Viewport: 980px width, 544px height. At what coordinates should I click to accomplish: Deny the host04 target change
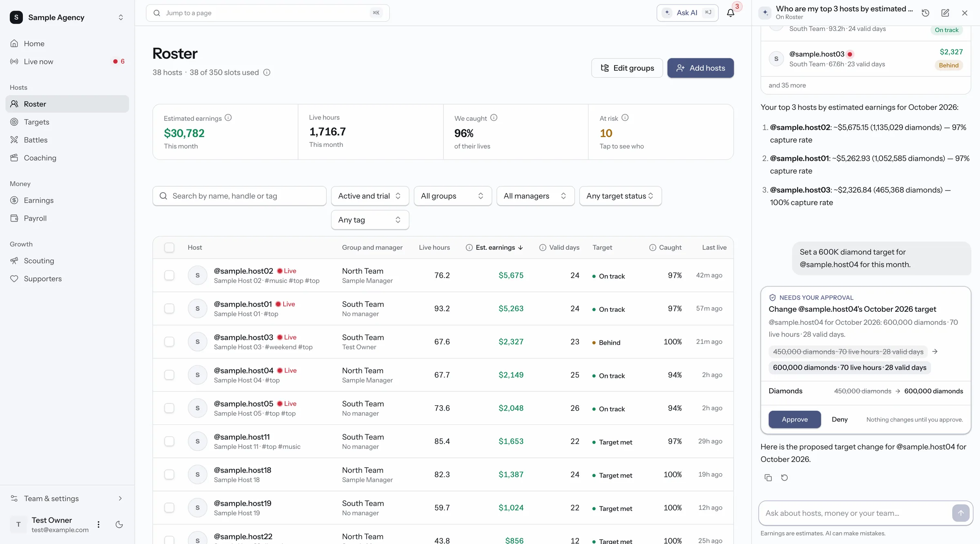(840, 420)
